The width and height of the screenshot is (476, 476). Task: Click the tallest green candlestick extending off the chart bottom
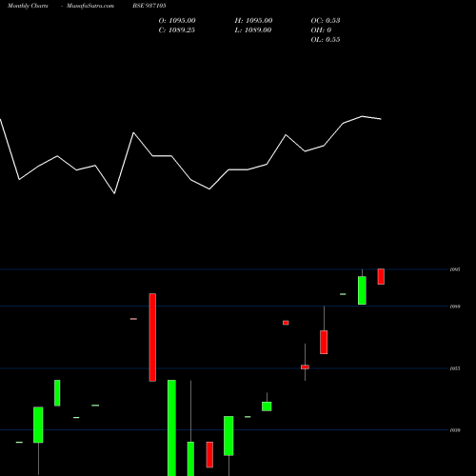tap(171, 427)
